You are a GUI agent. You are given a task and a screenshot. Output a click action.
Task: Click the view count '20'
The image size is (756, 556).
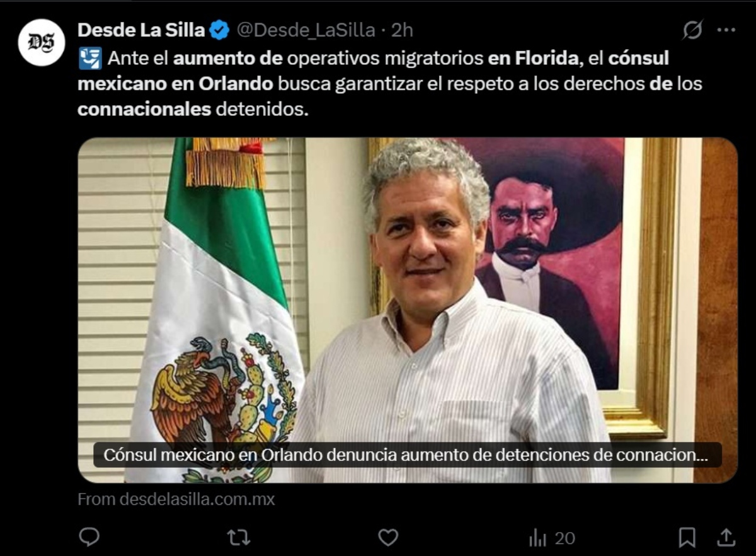click(564, 538)
